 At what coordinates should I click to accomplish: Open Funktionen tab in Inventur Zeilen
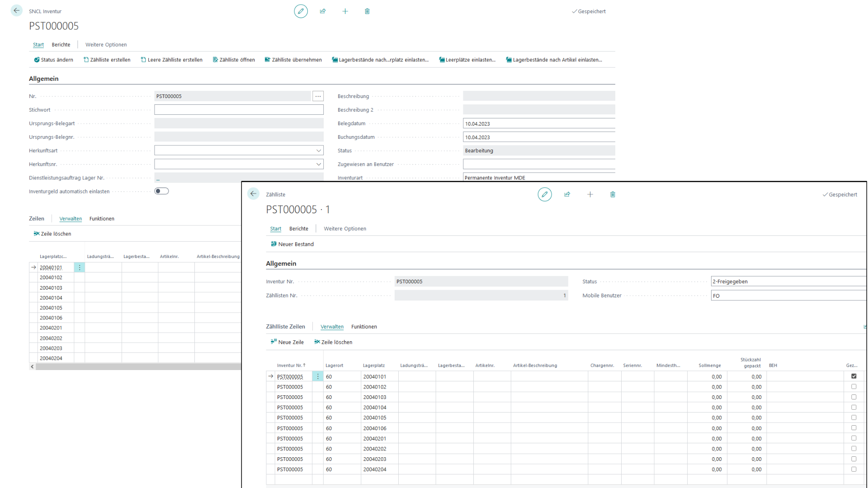(x=102, y=219)
